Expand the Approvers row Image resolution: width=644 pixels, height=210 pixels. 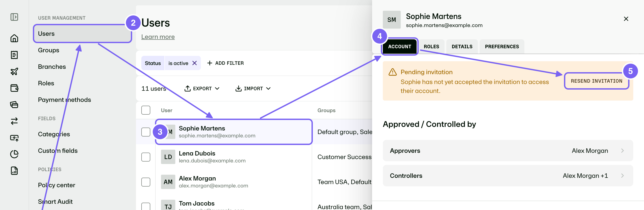[508, 151]
